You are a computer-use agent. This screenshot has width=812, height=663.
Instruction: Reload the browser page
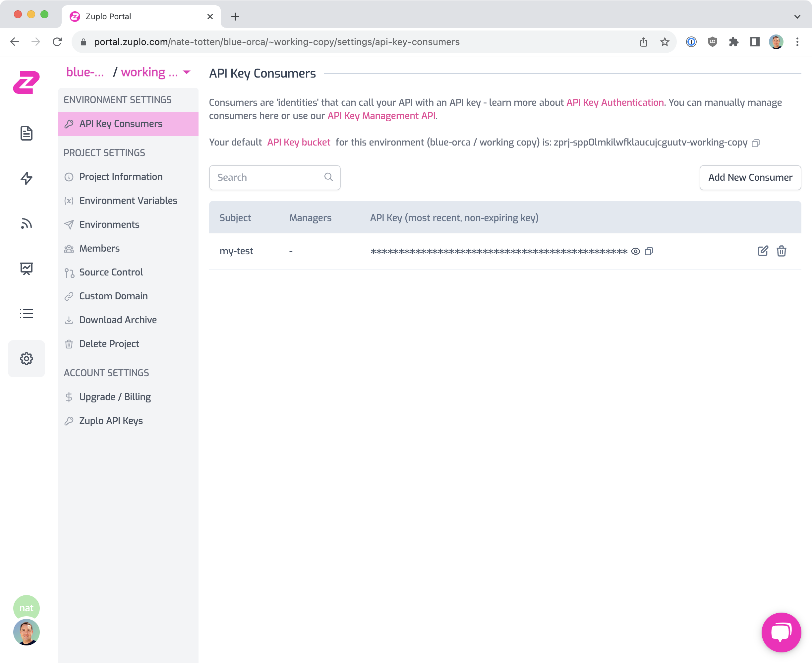pos(57,42)
